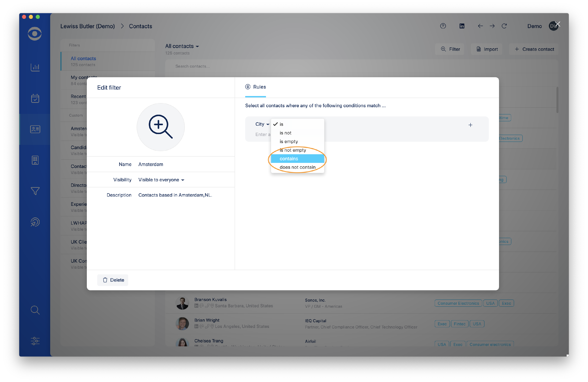
Task: Click the plus icon to add condition
Action: 470,125
